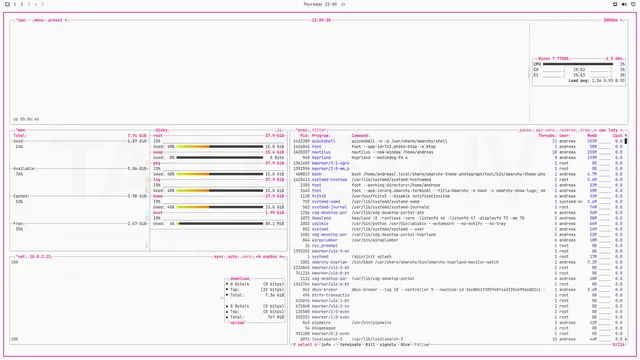Increase update interval with the plus after 2000ms
The width and height of the screenshot is (640, 360).
click(x=621, y=20)
